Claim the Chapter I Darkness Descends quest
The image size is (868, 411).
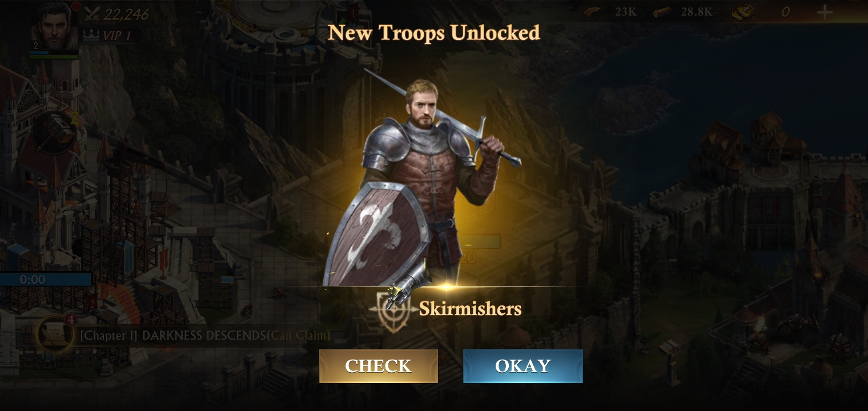(x=204, y=336)
